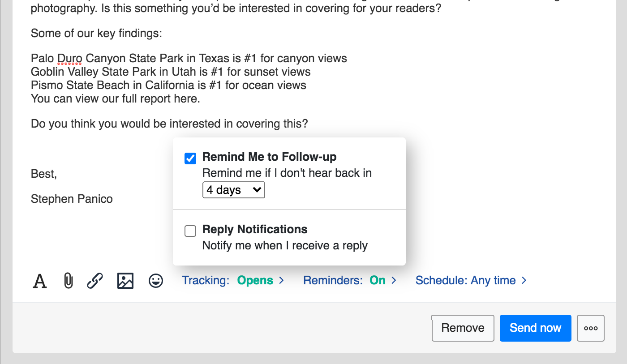This screenshot has width=627, height=364.
Task: Expand the Tracking: Opens menu
Action: [x=233, y=281]
